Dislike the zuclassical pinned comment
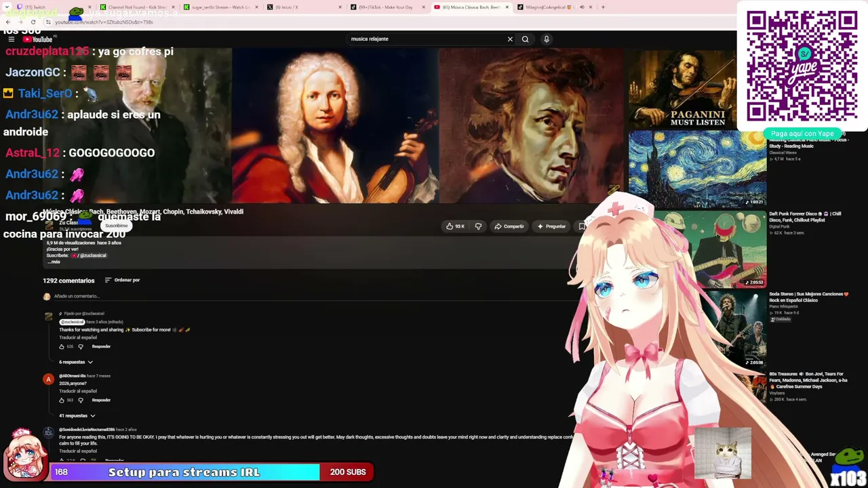 [81, 346]
